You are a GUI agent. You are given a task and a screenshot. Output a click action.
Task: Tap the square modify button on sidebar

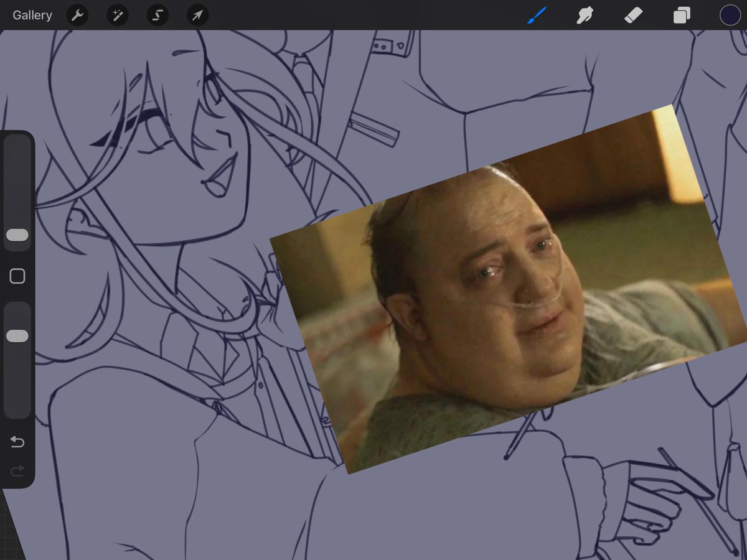pyautogui.click(x=17, y=276)
